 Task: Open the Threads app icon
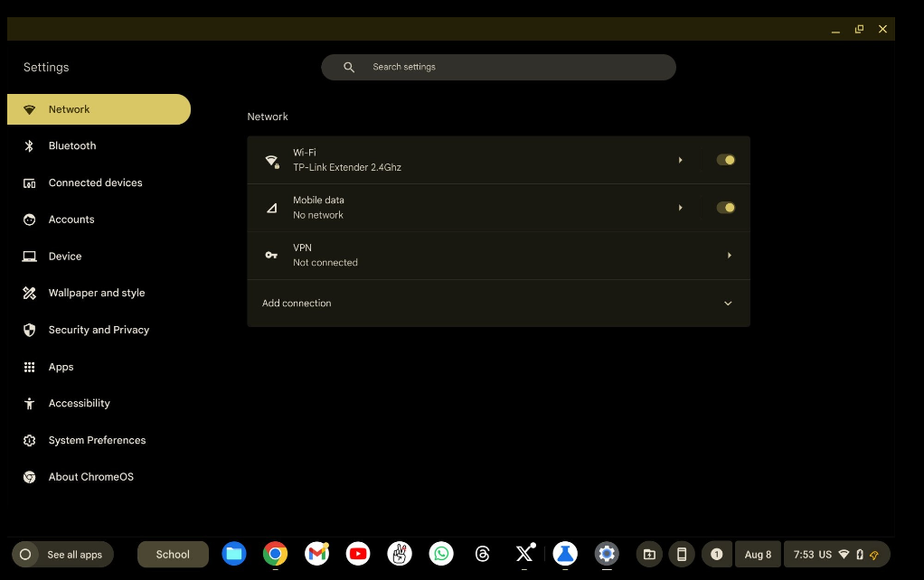pos(483,554)
